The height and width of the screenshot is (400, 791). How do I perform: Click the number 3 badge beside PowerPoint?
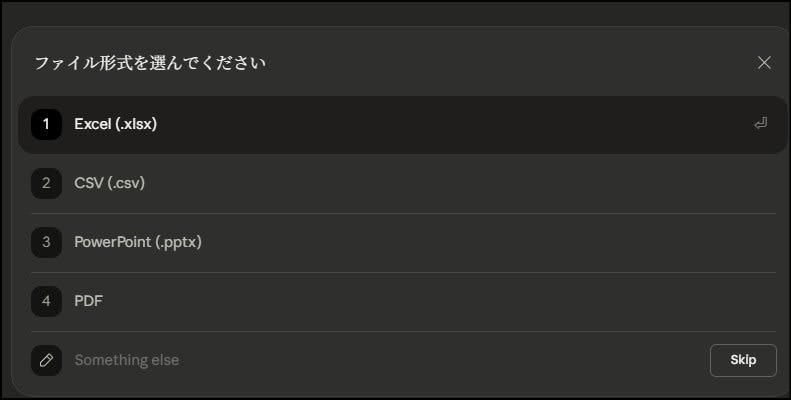46,243
